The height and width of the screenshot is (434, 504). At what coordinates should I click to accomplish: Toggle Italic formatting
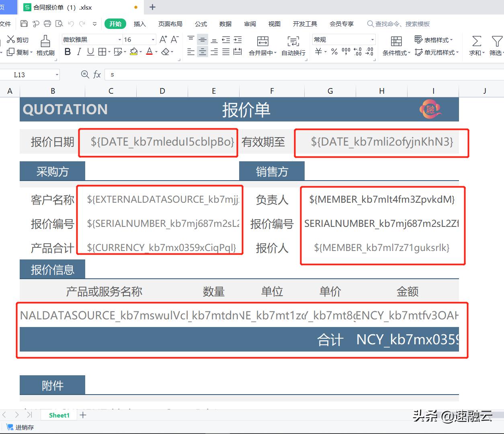click(x=78, y=51)
